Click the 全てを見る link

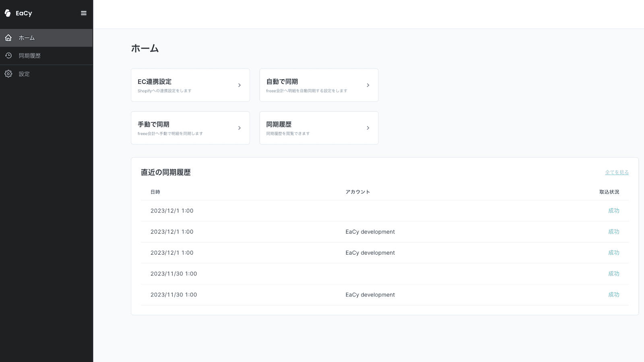pyautogui.click(x=617, y=173)
